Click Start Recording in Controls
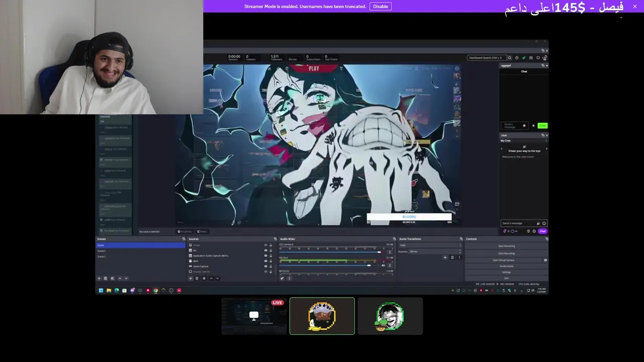Viewport: 644px width, 362px height. click(507, 253)
